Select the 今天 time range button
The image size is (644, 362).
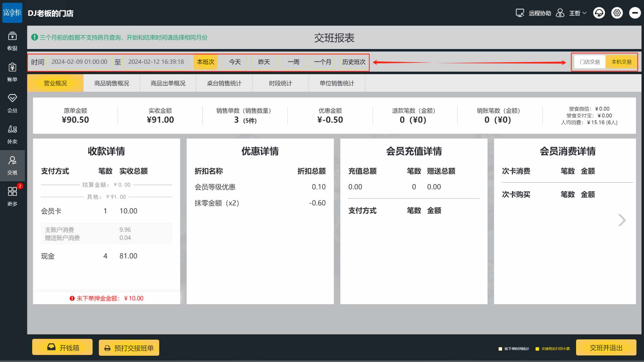click(235, 62)
